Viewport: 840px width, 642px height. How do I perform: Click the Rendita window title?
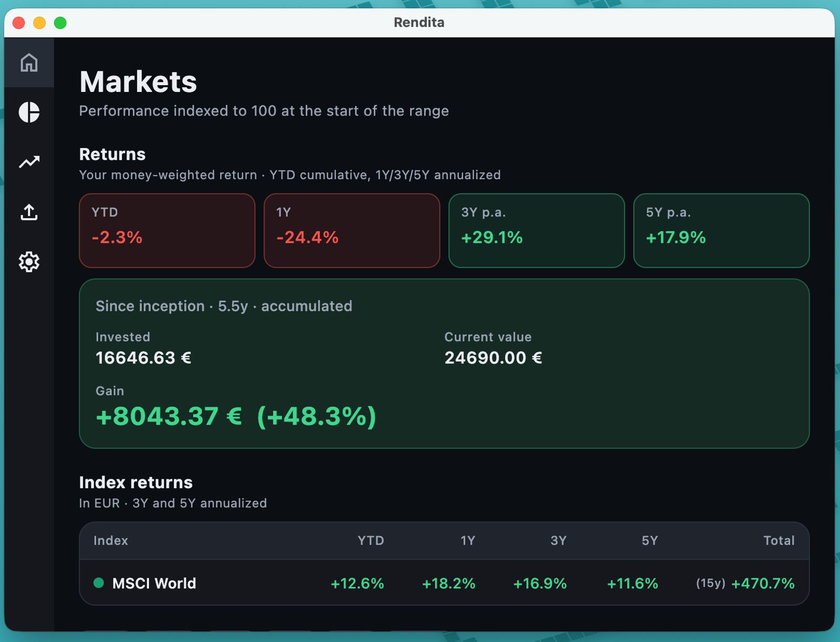pyautogui.click(x=419, y=23)
